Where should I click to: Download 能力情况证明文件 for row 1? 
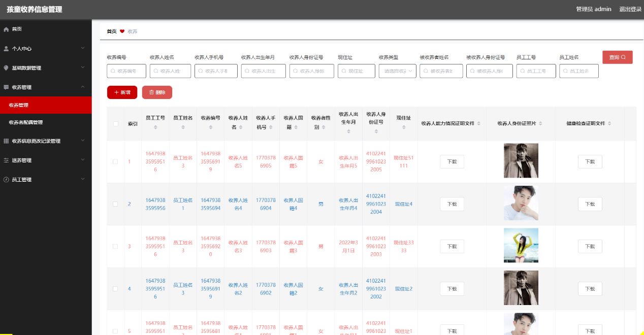pos(452,162)
